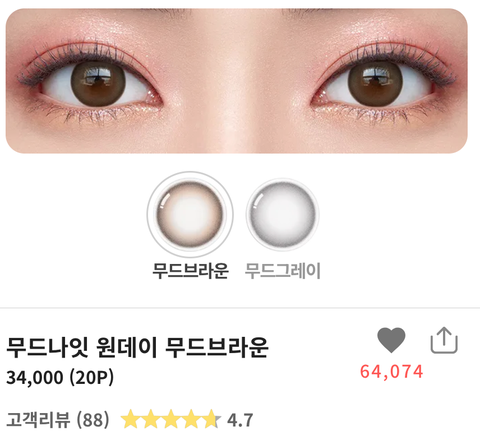Select the 무드그레이 lens color swatch
Image resolution: width=480 pixels, height=445 pixels.
pos(283,214)
